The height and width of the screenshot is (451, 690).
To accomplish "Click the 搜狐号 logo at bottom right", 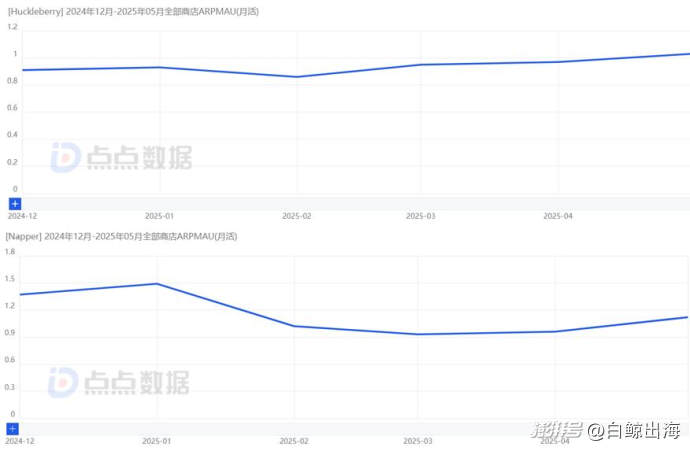I will click(556, 431).
